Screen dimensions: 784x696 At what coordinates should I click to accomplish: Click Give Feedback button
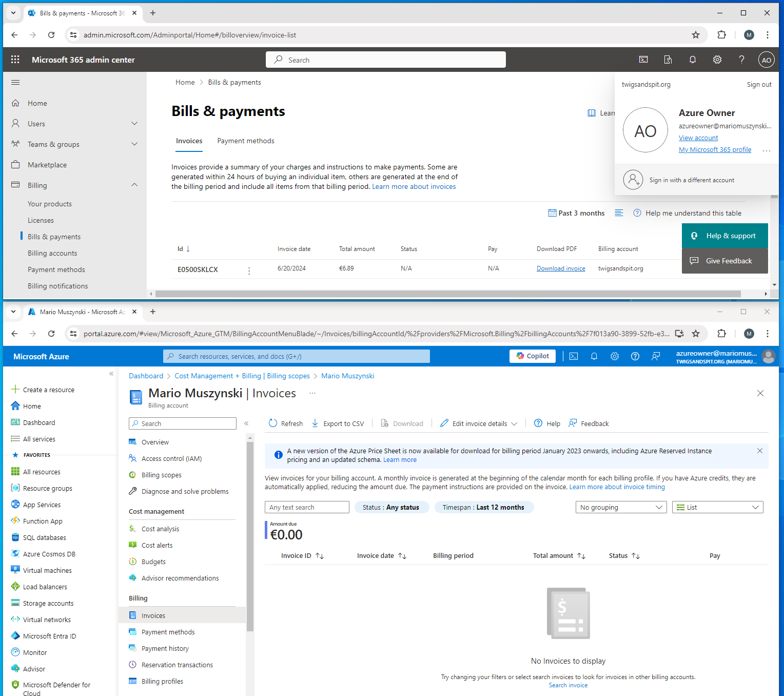[725, 261]
